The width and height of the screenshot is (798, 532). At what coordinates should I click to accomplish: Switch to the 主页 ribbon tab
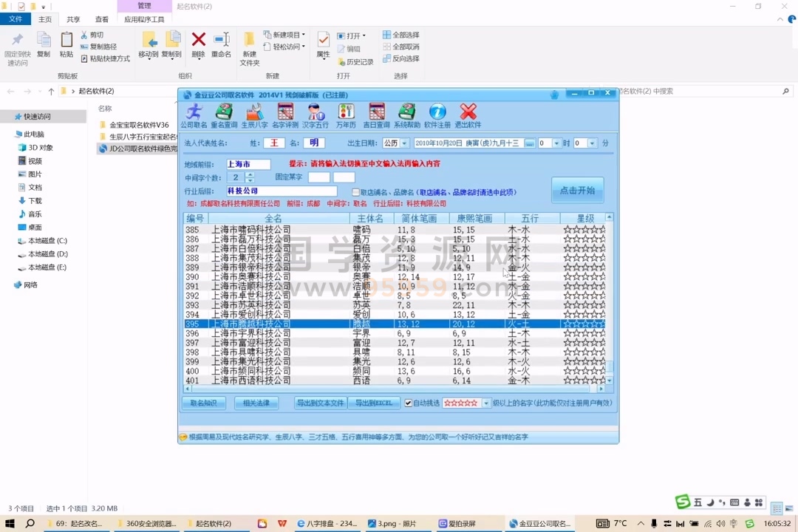coord(45,18)
